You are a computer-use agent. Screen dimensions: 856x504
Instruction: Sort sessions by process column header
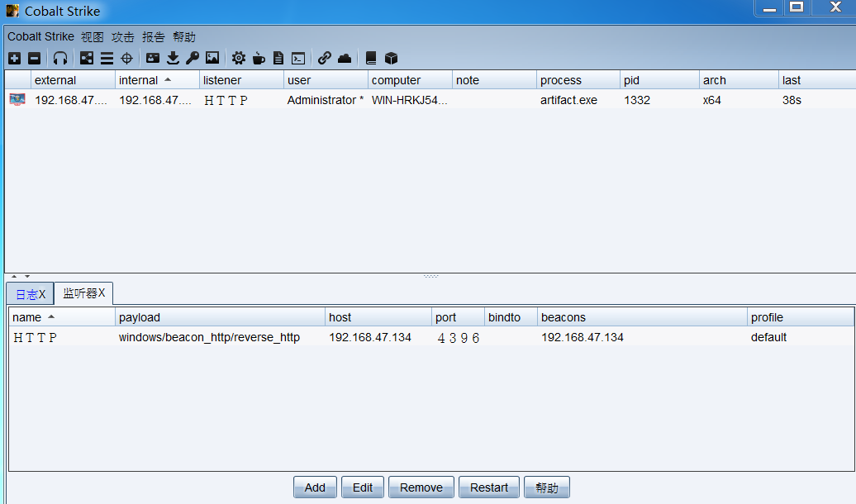[x=578, y=80]
